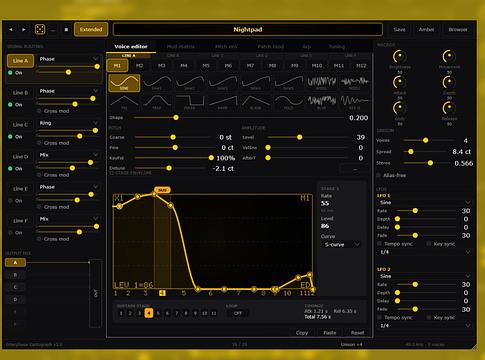This screenshot has height=360, width=485.
Task: Click the dice randomize icon
Action: (40, 29)
